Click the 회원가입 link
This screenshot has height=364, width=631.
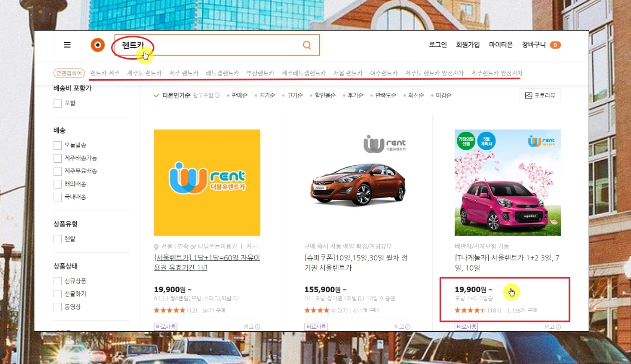pyautogui.click(x=468, y=45)
